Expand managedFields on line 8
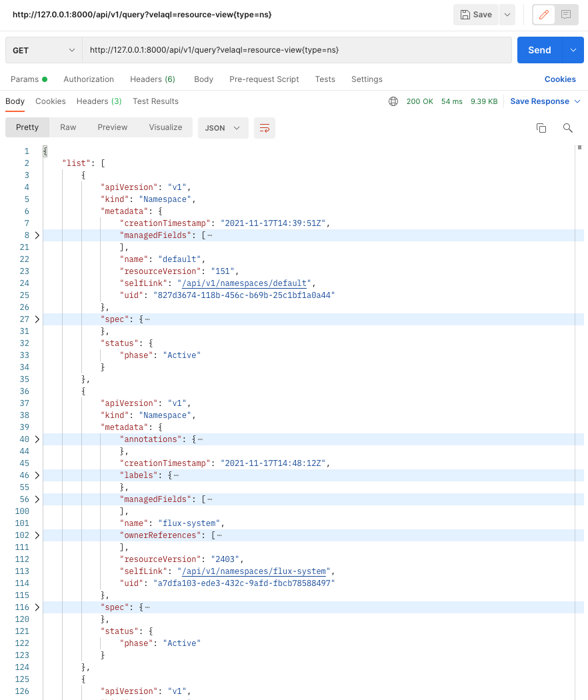 point(37,235)
